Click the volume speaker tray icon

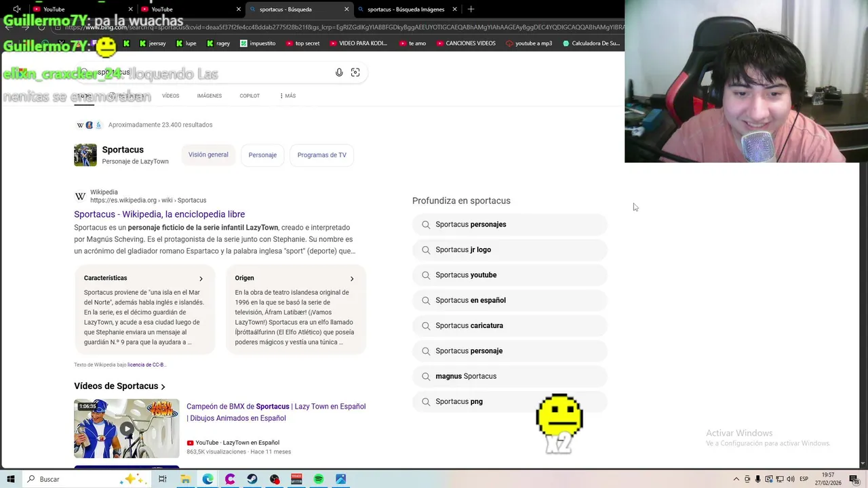[x=791, y=479]
